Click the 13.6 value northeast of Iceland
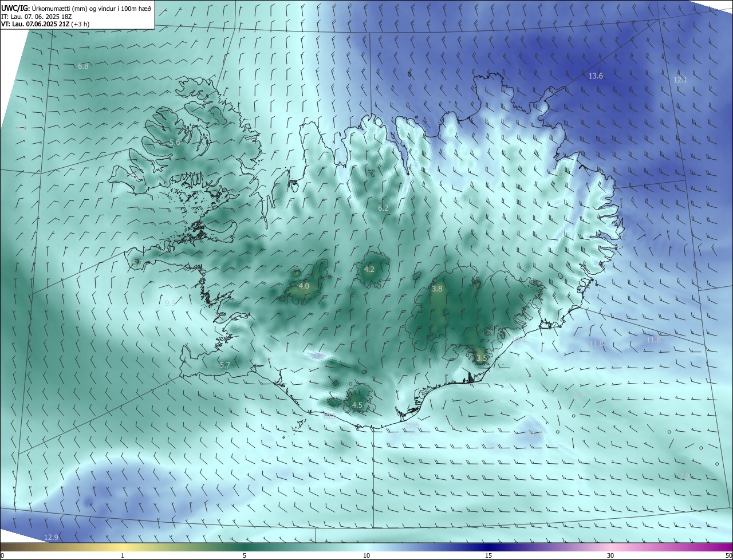Screen dimensions: 733x560 [596, 76]
